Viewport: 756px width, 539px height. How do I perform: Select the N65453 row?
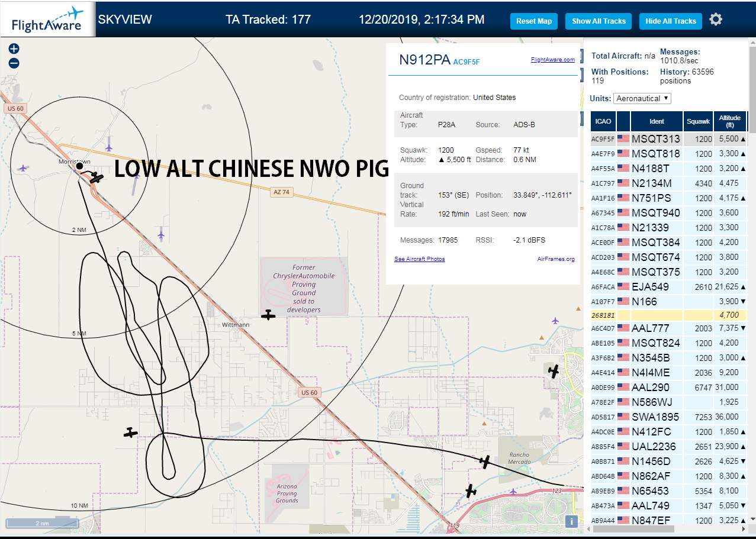(669, 491)
